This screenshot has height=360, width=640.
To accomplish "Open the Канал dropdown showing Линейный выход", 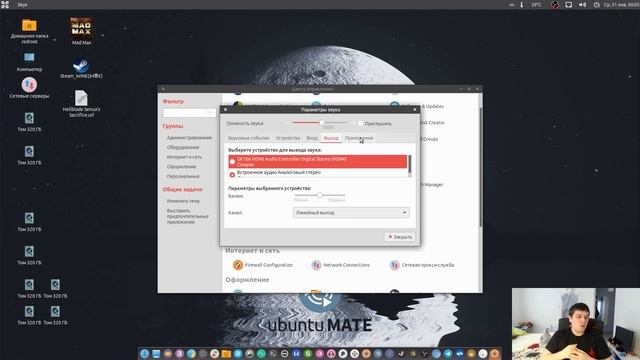I will [351, 212].
